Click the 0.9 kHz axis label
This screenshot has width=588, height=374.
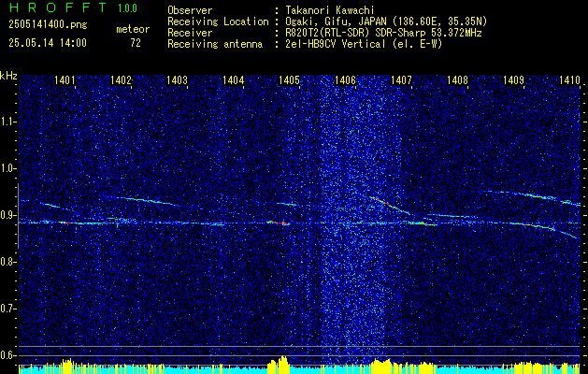7,215
